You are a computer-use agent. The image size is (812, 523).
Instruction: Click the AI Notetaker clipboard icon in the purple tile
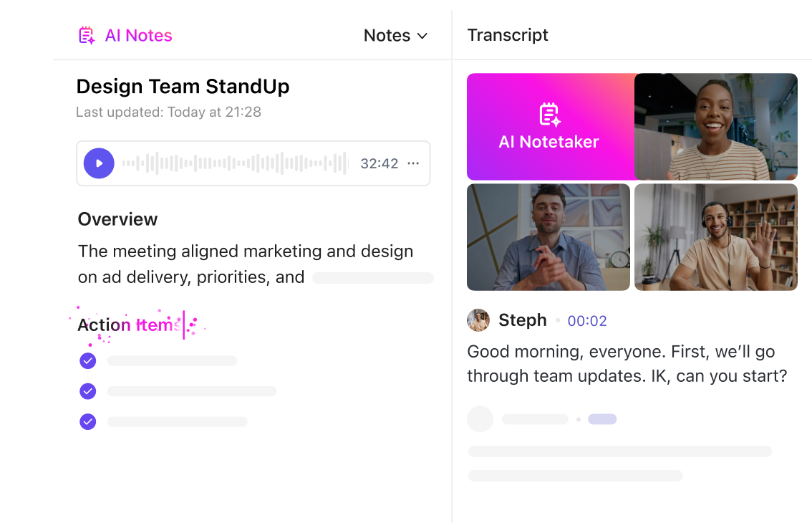pyautogui.click(x=548, y=112)
